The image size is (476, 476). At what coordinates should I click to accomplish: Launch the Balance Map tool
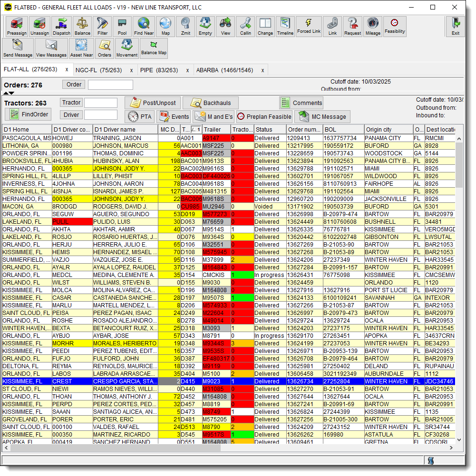[x=154, y=48]
